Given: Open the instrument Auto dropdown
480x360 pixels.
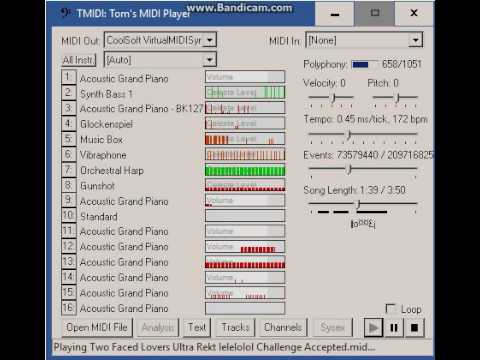Looking at the screenshot, I should pyautogui.click(x=210, y=60).
